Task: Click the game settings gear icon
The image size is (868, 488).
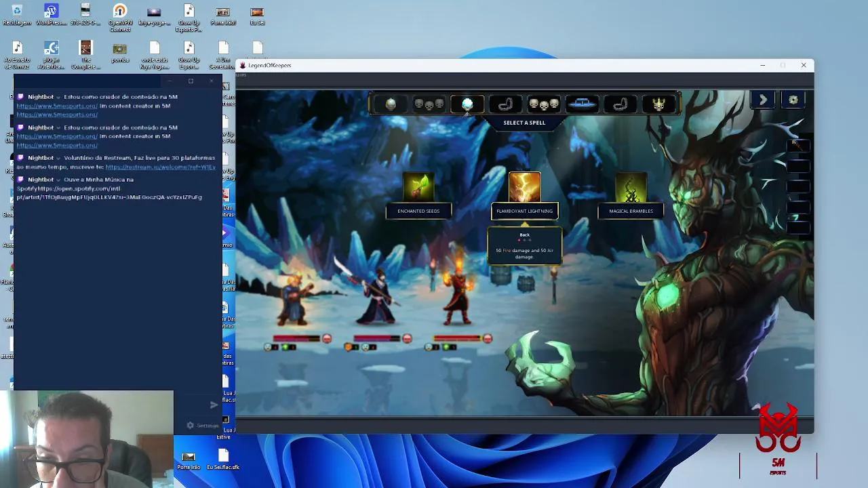Action: pyautogui.click(x=793, y=100)
